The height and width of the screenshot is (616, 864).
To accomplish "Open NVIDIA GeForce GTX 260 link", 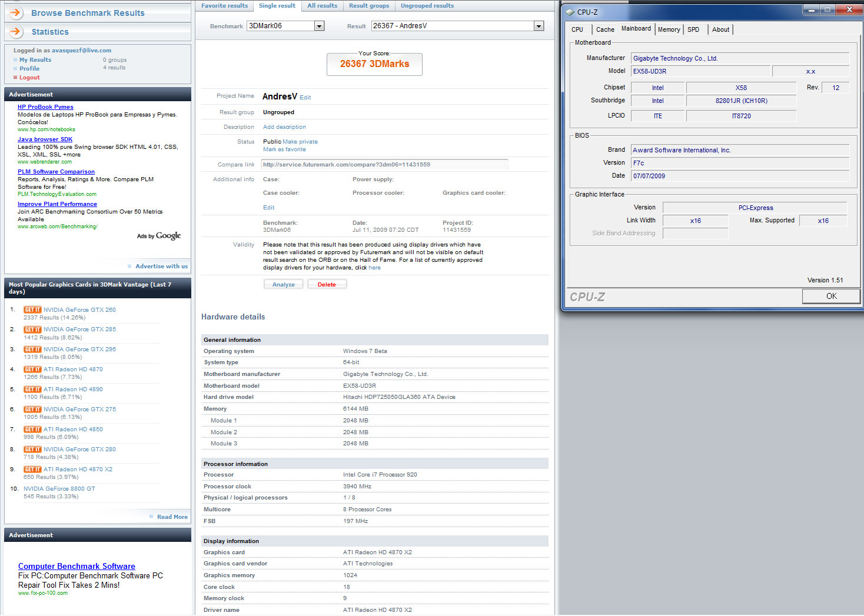I will pos(79,309).
